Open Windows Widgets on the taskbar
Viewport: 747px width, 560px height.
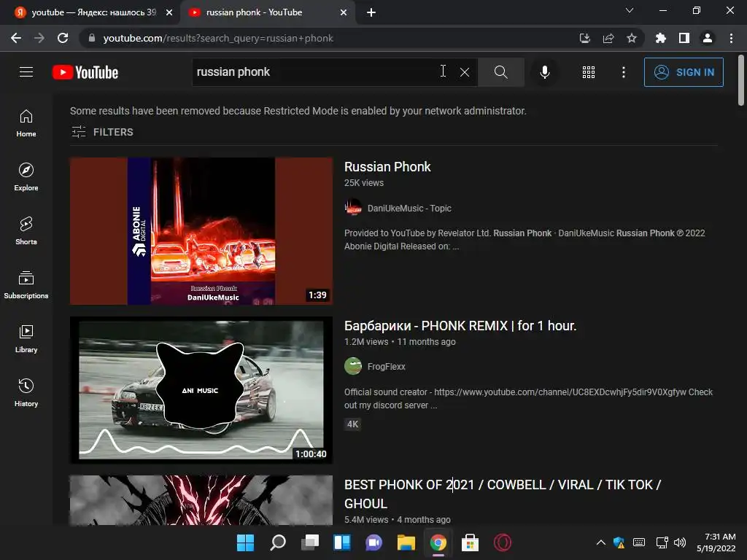point(342,542)
